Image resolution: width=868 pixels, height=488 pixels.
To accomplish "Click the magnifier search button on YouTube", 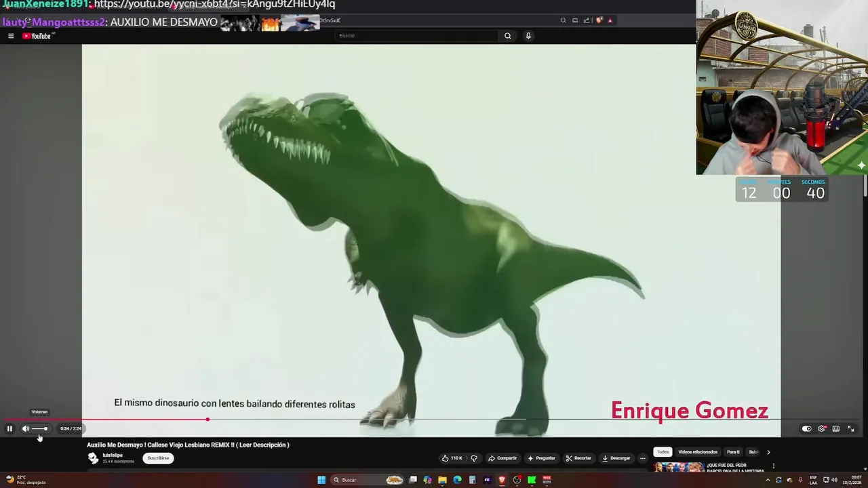I will [507, 36].
